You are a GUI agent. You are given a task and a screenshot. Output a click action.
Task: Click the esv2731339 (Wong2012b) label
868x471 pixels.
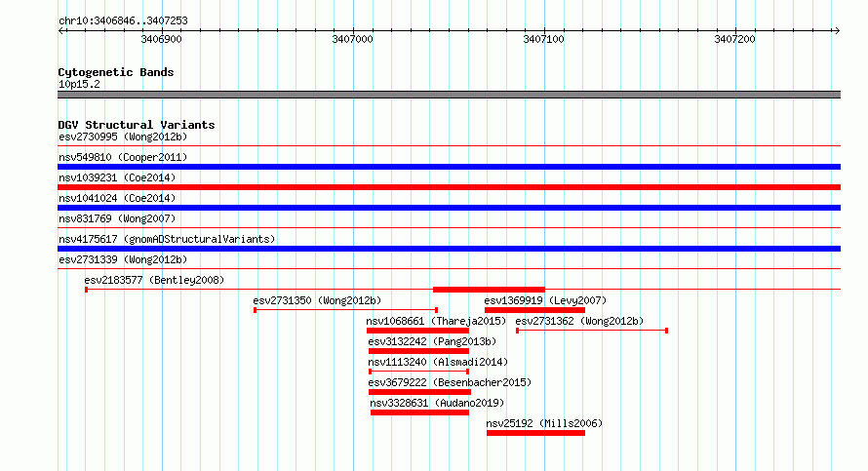(123, 259)
